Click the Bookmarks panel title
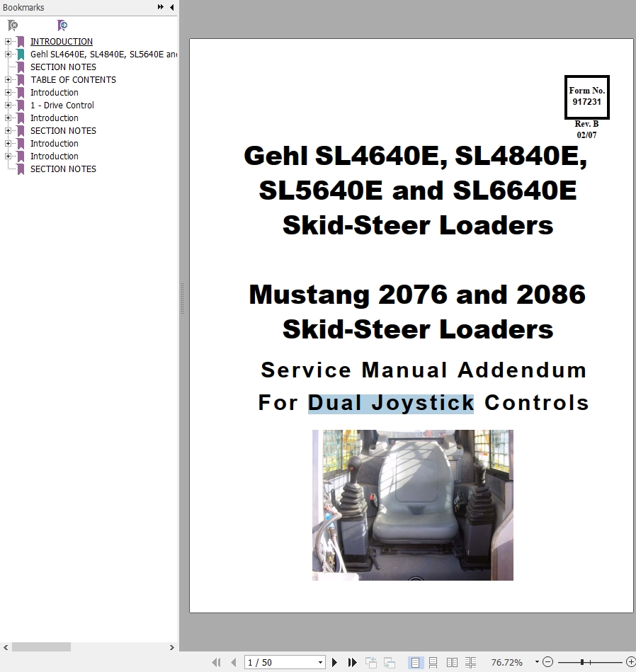636x672 pixels. coord(23,7)
